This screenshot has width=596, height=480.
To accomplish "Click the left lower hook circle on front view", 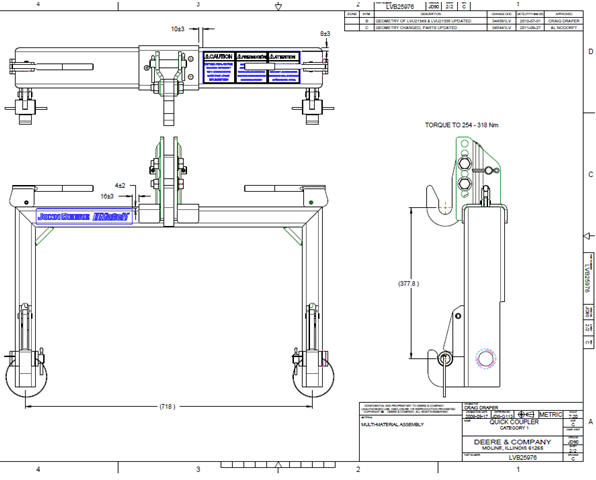I will pos(26,375).
